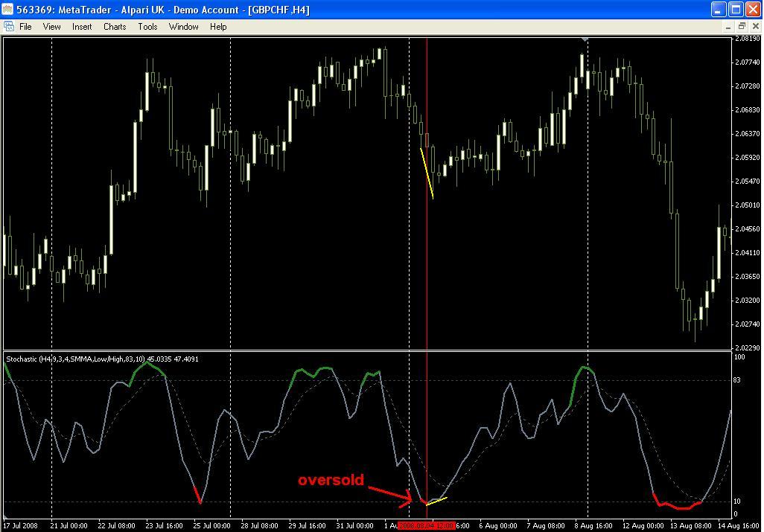
Task: Click the red highlighted date label on time axis
Action: pos(426,525)
